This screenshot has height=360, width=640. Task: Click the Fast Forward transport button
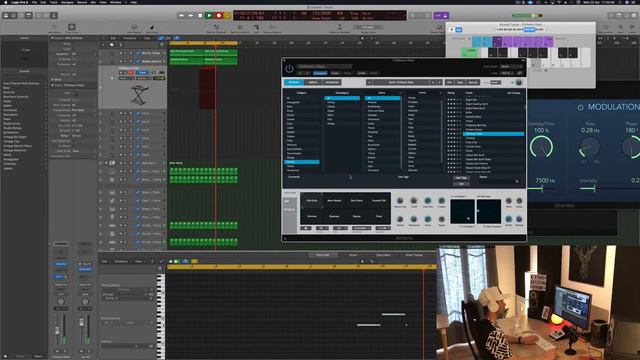[x=191, y=16]
